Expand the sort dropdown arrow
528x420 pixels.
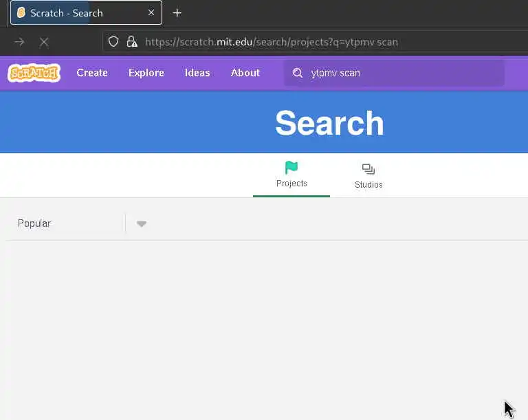(142, 223)
